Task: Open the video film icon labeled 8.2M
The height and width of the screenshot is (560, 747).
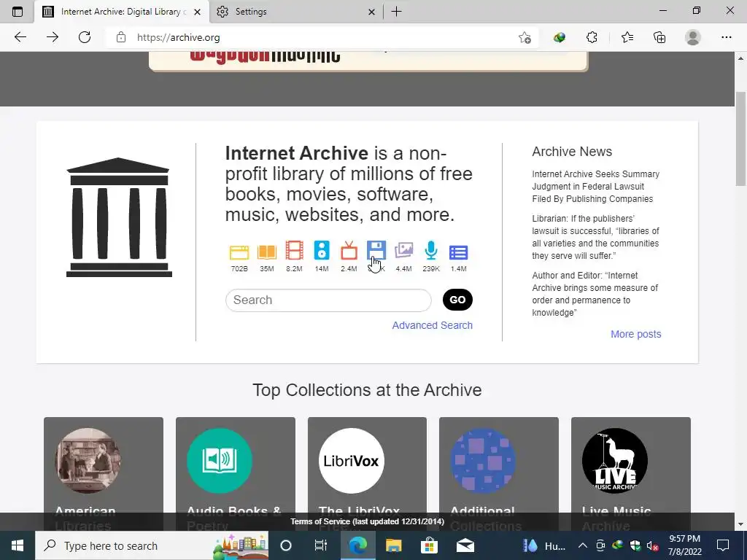Action: (294, 251)
